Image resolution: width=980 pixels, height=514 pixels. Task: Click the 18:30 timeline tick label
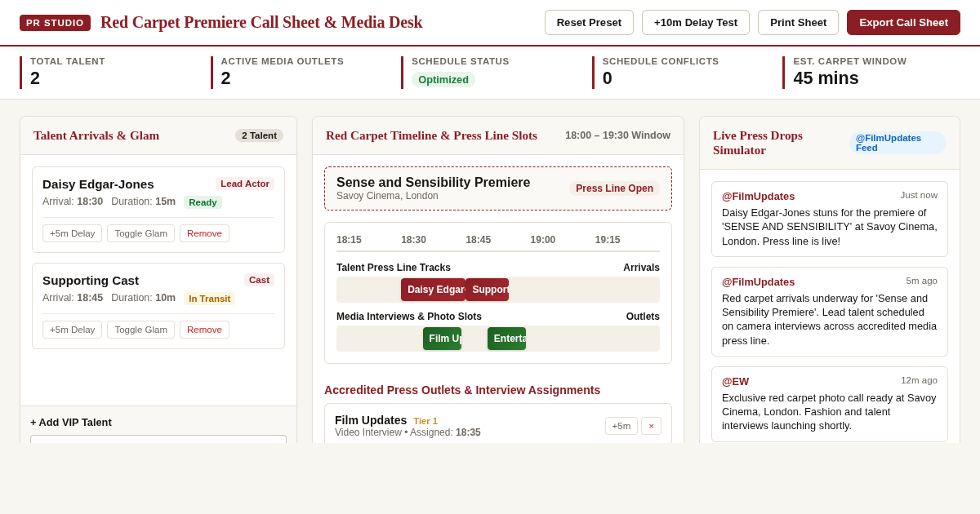point(413,240)
